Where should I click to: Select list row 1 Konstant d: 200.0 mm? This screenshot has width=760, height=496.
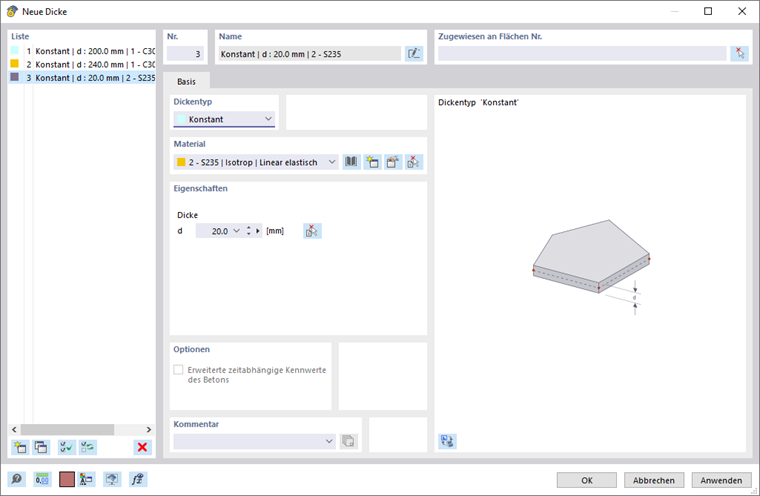click(x=82, y=51)
